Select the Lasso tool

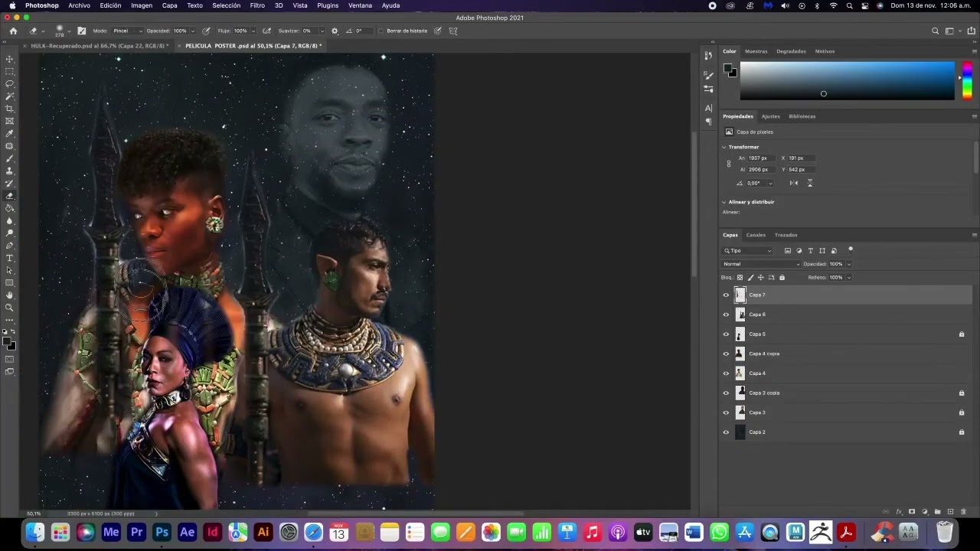coord(10,83)
